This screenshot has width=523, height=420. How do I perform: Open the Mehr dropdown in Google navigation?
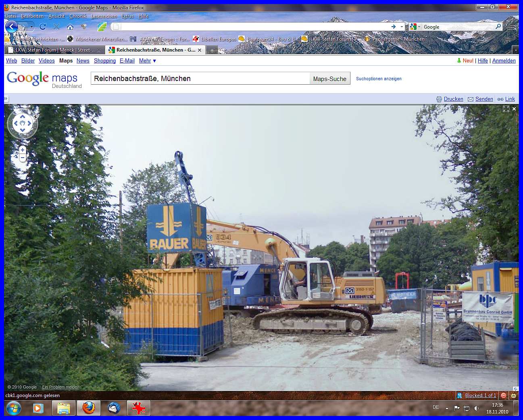(x=148, y=61)
